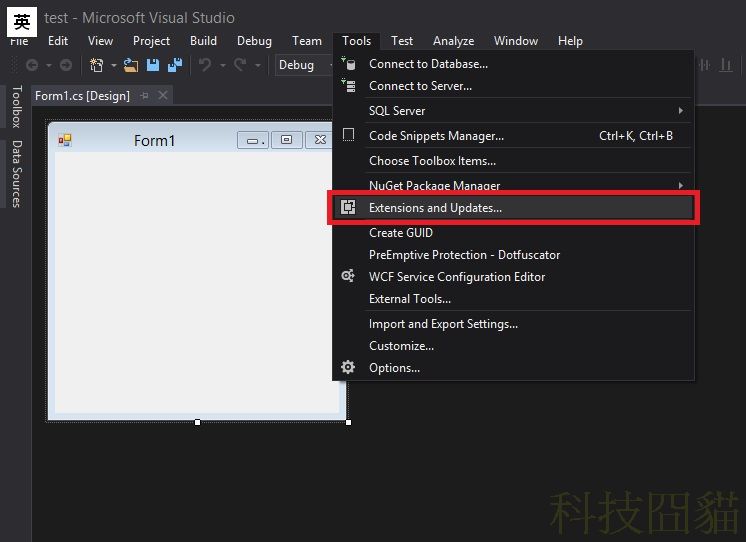Open Options... from Tools menu
Image resolution: width=746 pixels, height=542 pixels.
[513, 367]
